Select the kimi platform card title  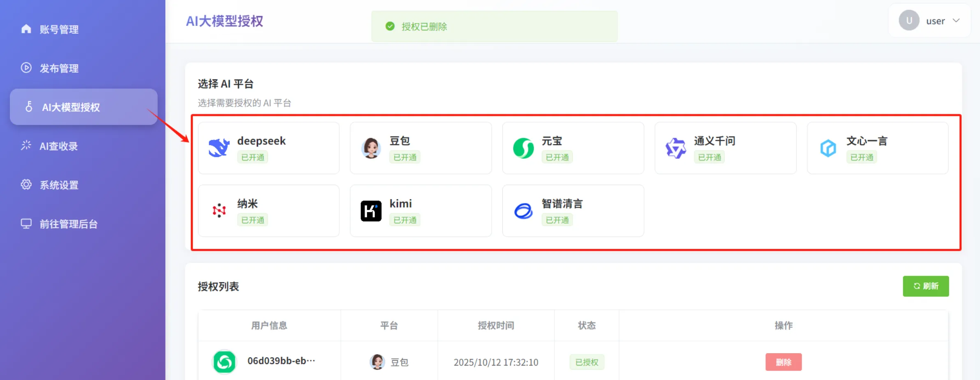(x=401, y=204)
